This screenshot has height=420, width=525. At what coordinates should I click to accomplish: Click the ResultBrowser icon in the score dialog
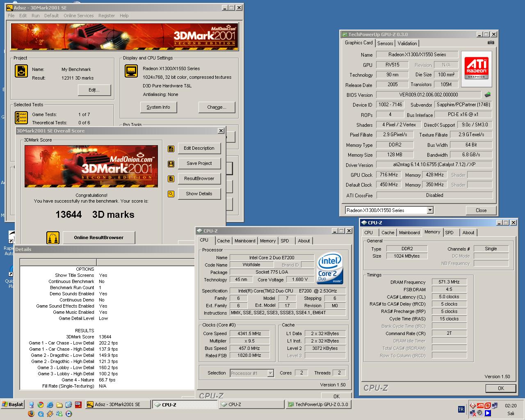[171, 179]
